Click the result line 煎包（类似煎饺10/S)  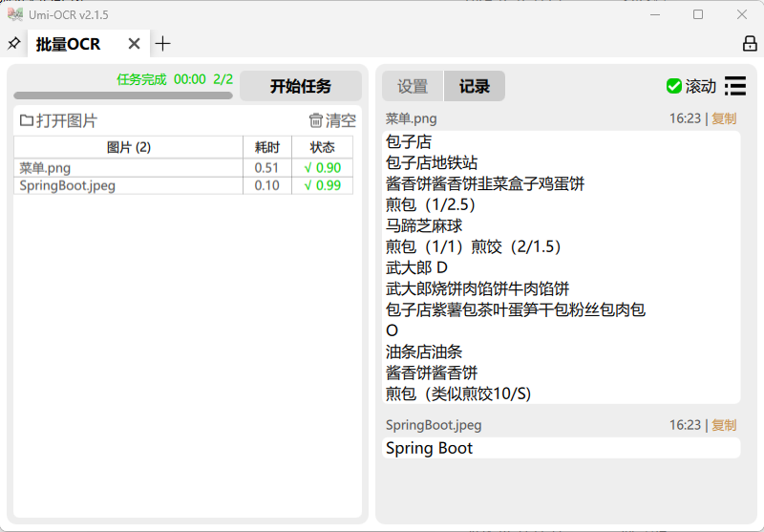458,394
